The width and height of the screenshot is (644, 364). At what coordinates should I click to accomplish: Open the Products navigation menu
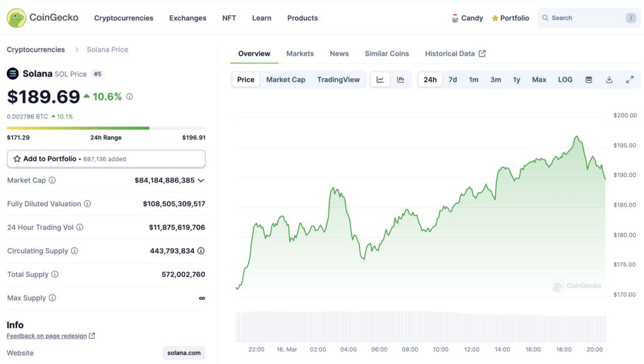click(303, 18)
